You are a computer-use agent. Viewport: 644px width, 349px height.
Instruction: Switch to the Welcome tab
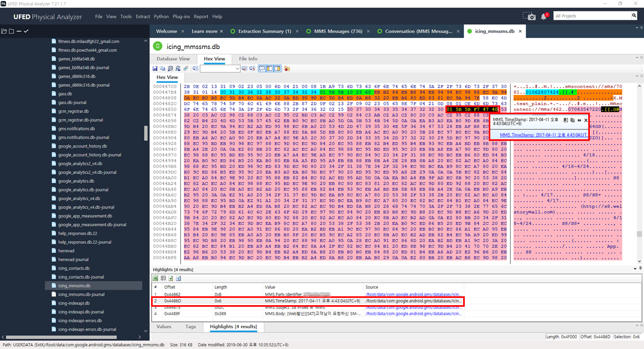[166, 31]
